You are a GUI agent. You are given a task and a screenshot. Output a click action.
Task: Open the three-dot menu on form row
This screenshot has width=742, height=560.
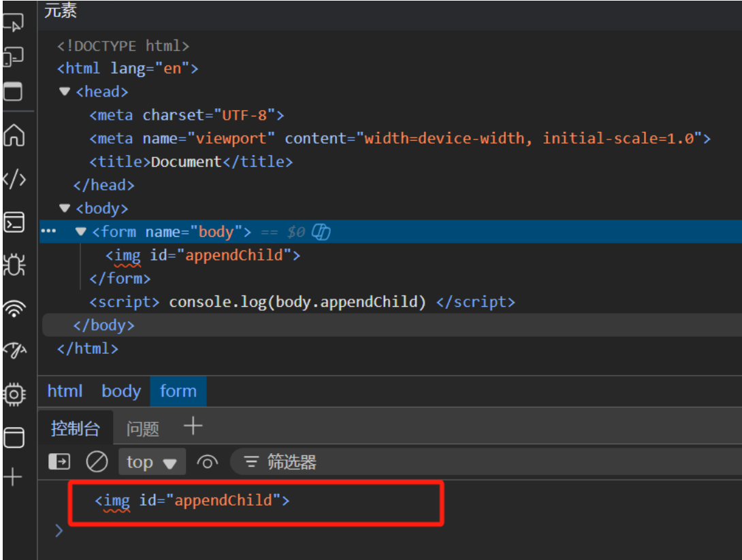(x=48, y=231)
